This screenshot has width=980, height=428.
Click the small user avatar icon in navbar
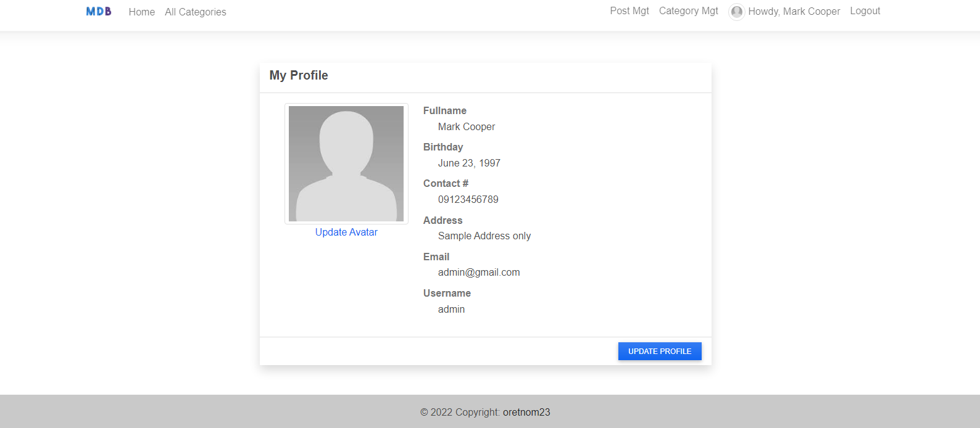tap(736, 12)
